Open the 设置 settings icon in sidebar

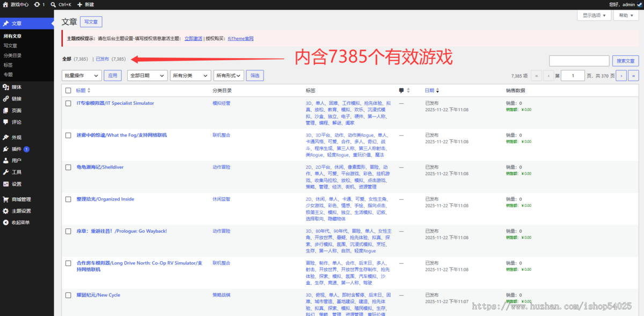coord(5,184)
